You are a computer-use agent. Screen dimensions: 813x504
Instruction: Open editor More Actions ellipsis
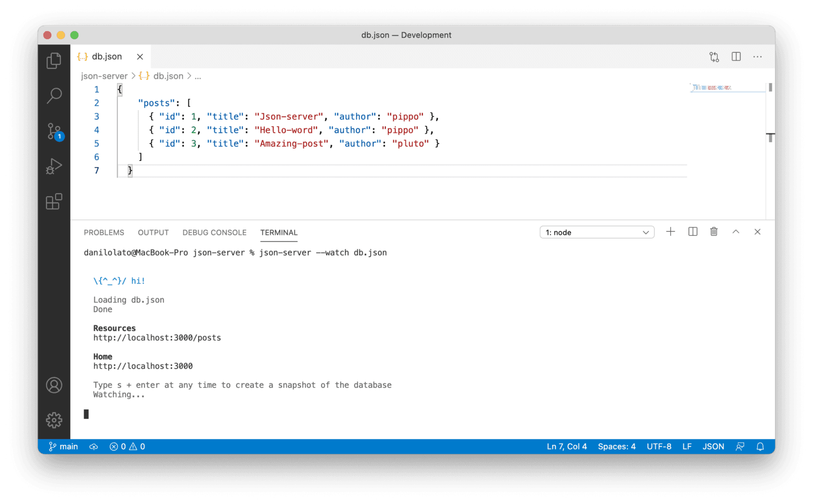click(757, 57)
